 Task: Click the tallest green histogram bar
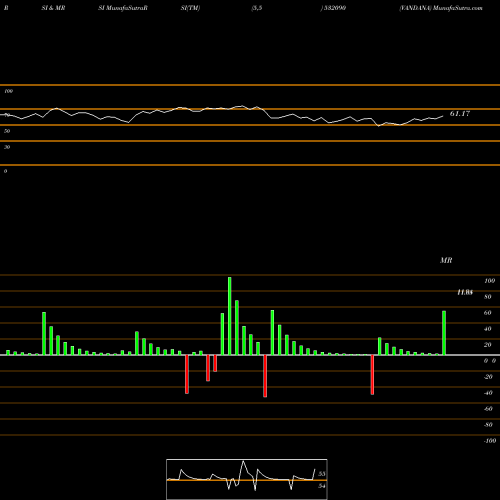[x=230, y=316]
